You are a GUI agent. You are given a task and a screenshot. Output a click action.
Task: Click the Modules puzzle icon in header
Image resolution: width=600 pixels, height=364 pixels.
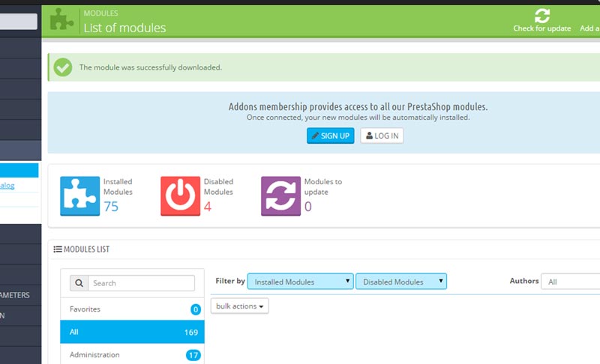[61, 19]
